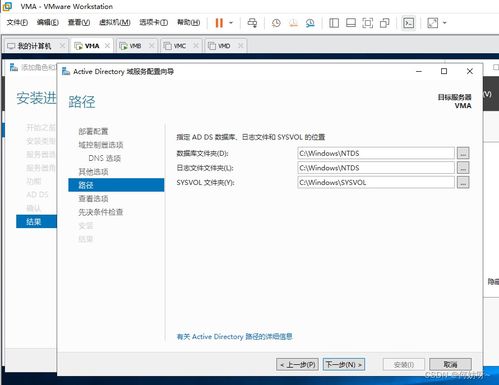Click the wizard title bar icon

pyautogui.click(x=66, y=71)
